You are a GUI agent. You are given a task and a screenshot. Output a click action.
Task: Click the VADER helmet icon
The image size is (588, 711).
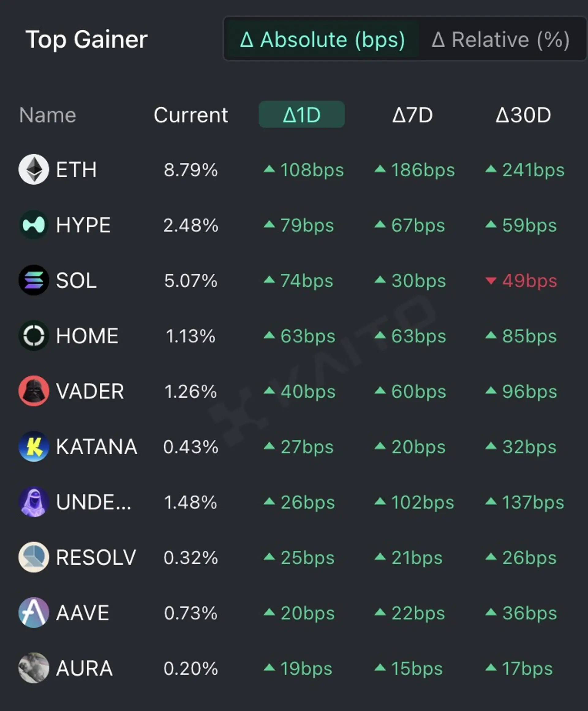click(x=33, y=391)
